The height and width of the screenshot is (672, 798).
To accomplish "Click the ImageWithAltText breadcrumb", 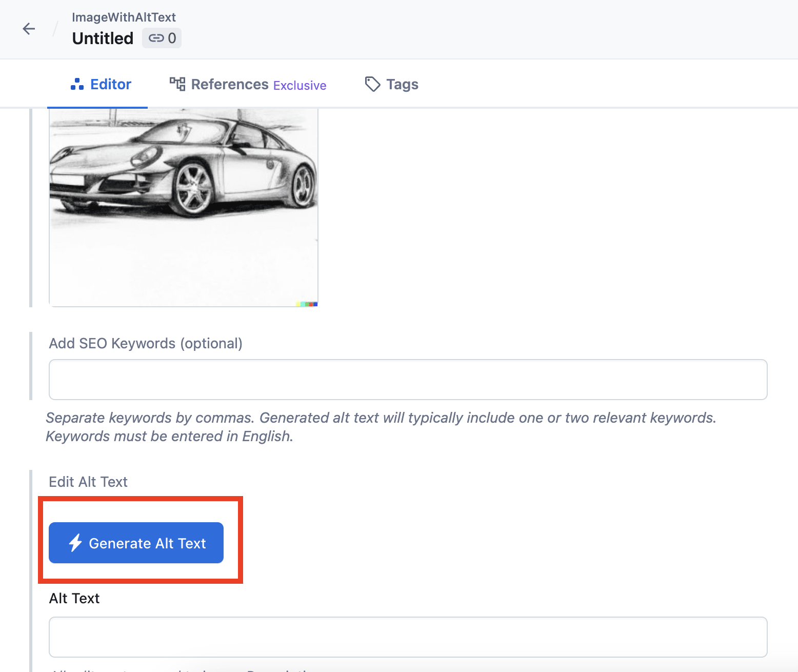I will pyautogui.click(x=124, y=17).
